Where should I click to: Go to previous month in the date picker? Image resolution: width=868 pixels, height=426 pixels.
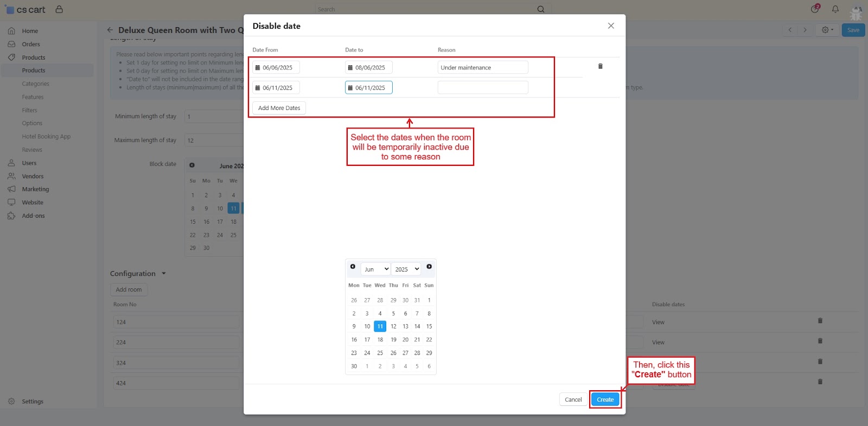point(353,267)
